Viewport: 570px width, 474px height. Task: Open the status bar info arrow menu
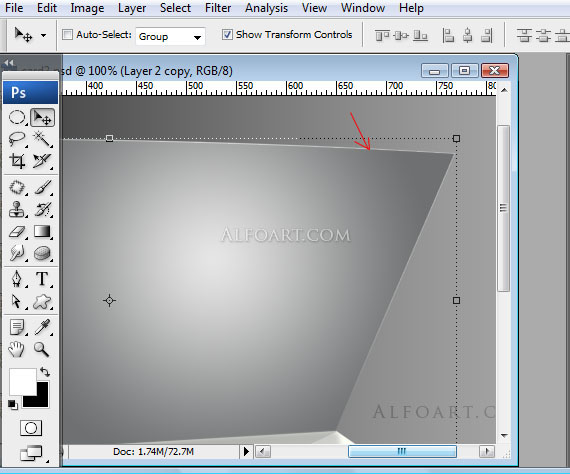[246, 451]
